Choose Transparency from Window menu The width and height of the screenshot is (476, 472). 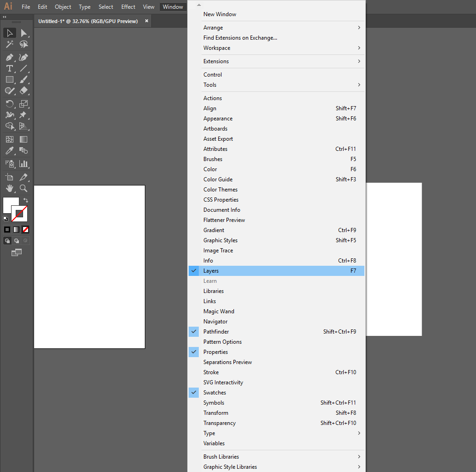pos(276,423)
